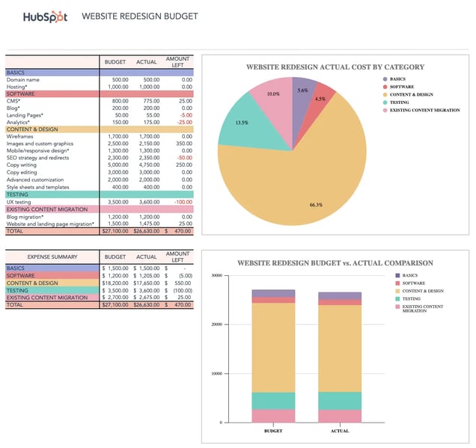Select the AMOUNT LEFT header in top table
The image size is (476, 448).
pos(177,63)
